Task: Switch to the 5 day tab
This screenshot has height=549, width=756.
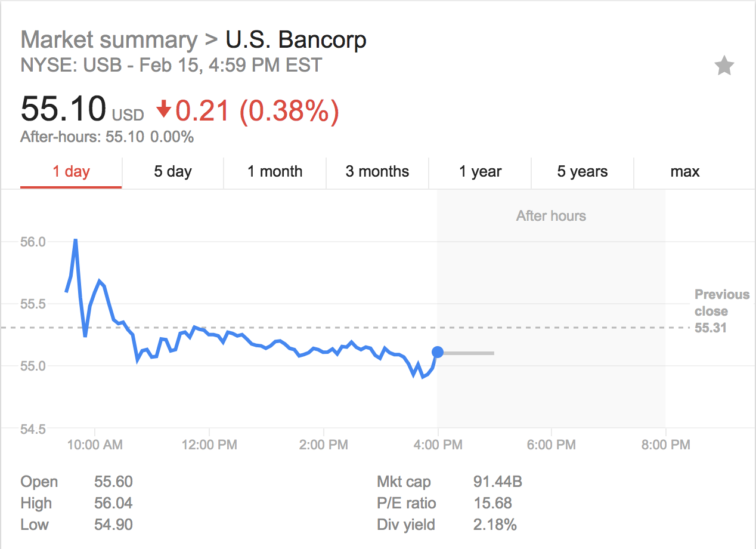Action: pos(173,172)
